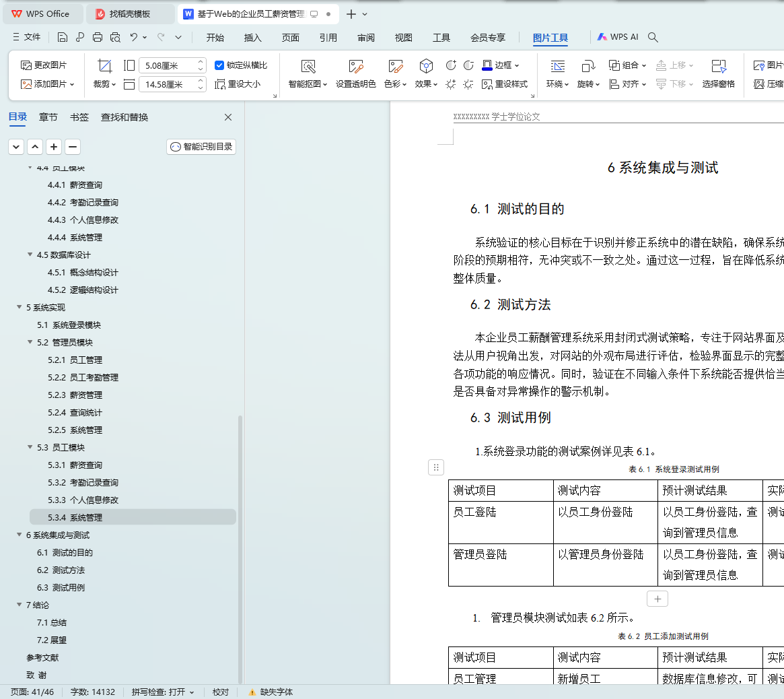Open the Home (开始) ribbon tab
Viewport: 784px width, 699px height.
[x=215, y=38]
